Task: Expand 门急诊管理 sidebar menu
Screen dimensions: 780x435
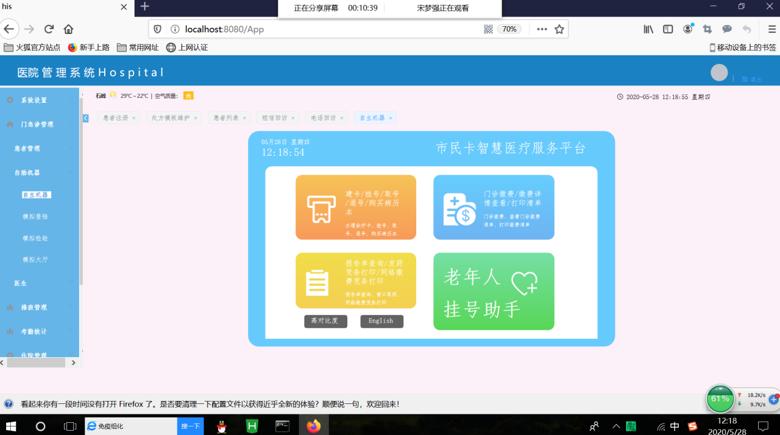Action: (37, 125)
